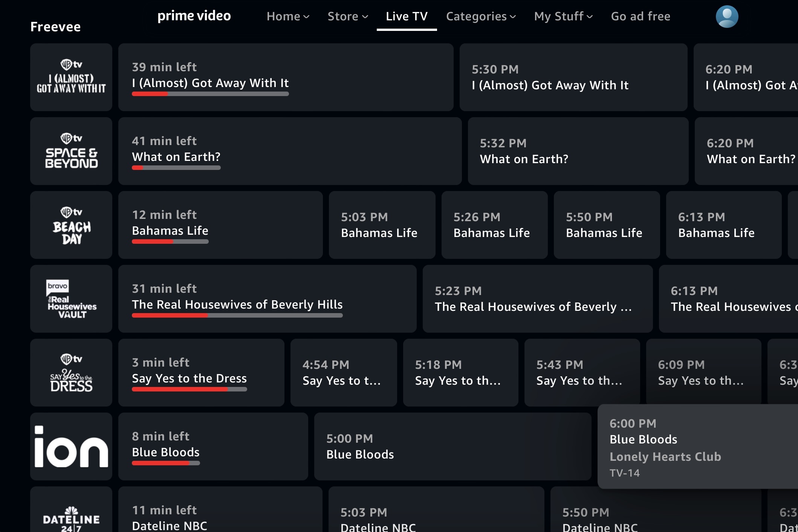Expand the Home dropdown menu

[x=288, y=16]
